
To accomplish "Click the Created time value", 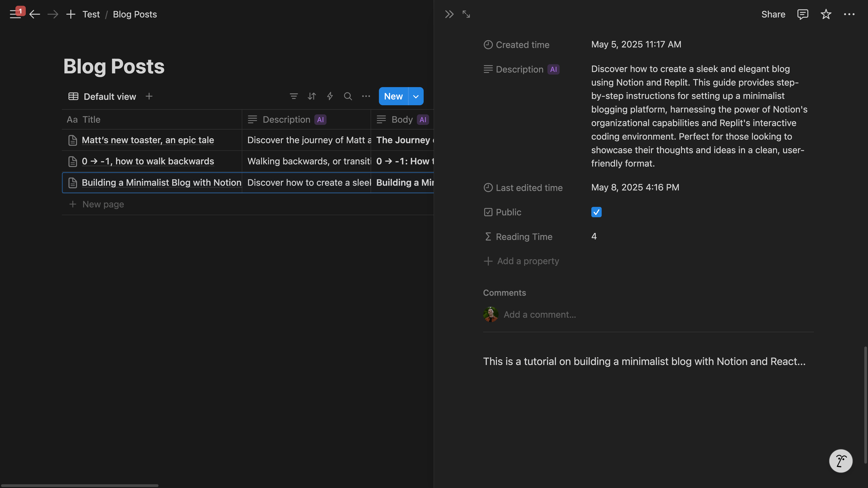I will pyautogui.click(x=636, y=44).
